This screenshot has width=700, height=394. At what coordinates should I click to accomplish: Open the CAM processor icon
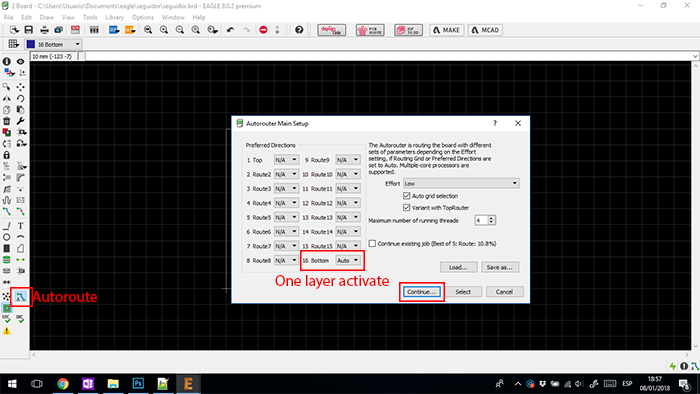point(58,30)
